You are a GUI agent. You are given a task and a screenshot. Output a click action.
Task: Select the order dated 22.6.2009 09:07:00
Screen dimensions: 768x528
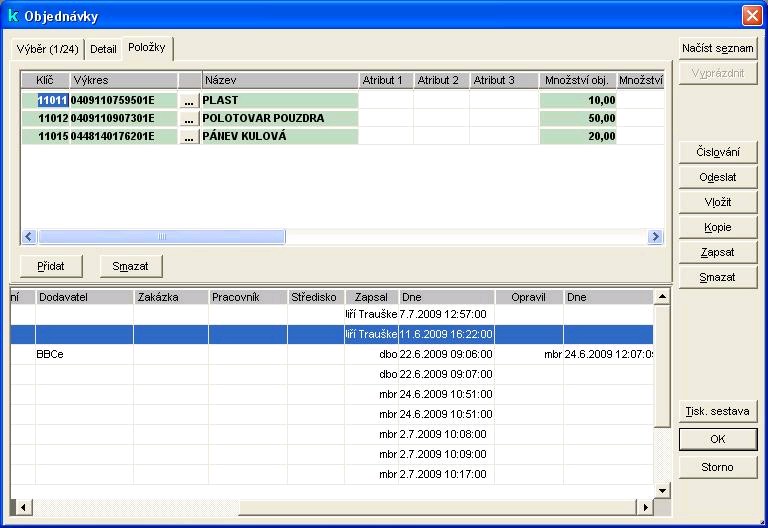(332, 374)
